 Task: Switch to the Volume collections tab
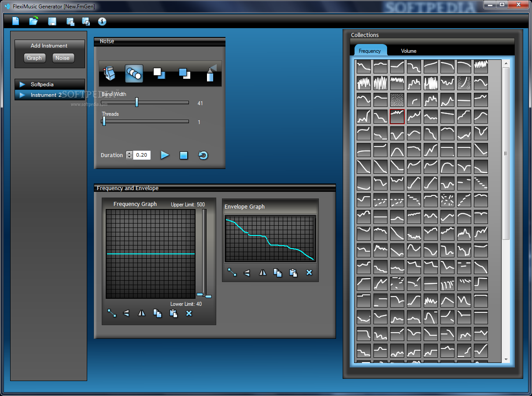pyautogui.click(x=409, y=51)
